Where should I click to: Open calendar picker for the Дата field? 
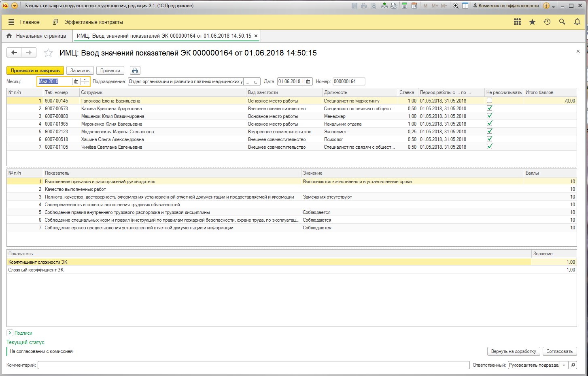point(308,81)
